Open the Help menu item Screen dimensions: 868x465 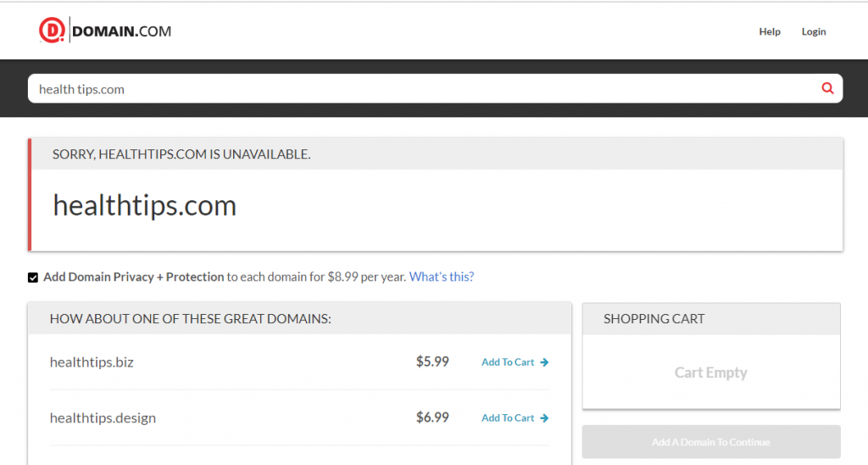770,31
